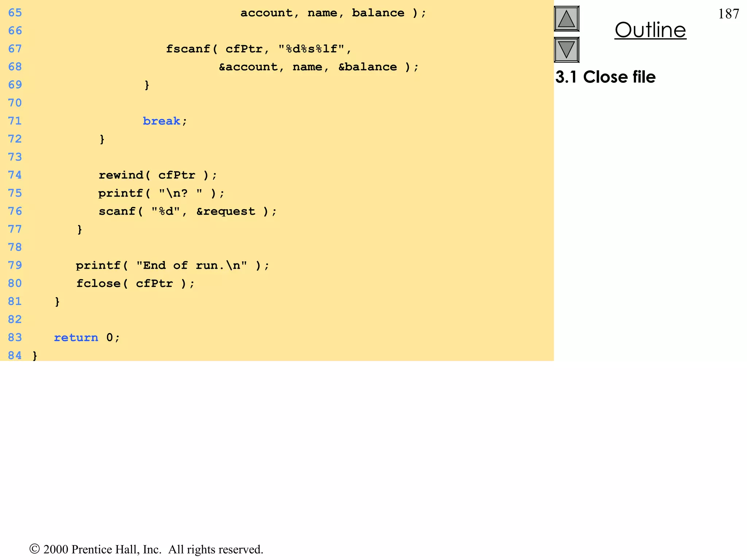Click the 'rewind( cfPtr );' statement
This screenshot has width=747, height=560.
tap(158, 175)
